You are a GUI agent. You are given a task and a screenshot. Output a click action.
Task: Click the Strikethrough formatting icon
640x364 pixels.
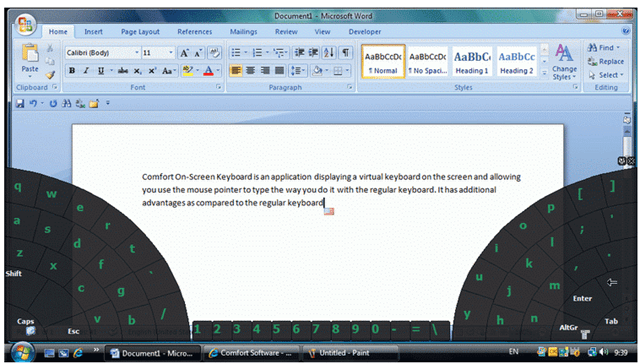[x=122, y=71]
